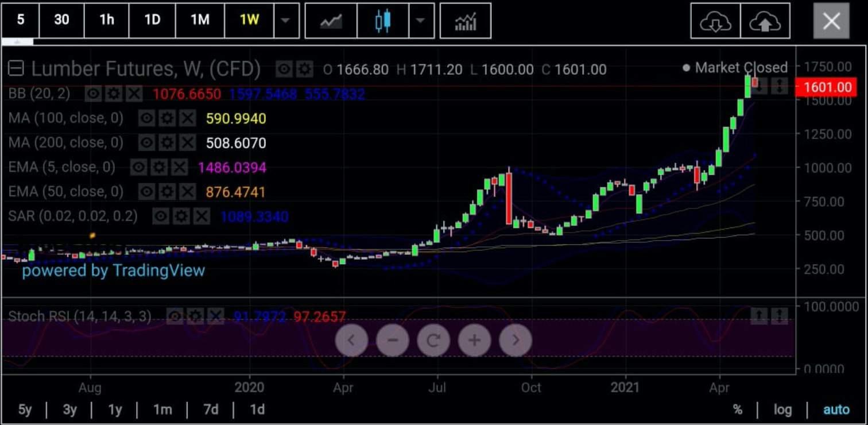Expand the timeframe interval dropdown arrow
Viewport: 868px width, 425px height.
point(286,21)
